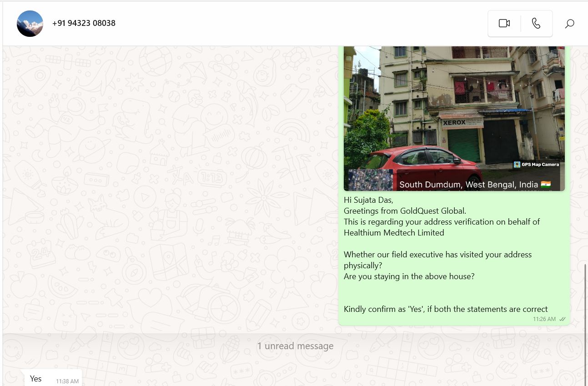
Task: Click the "Kindly confirm as 'Yes'" line
Action: pos(446,309)
